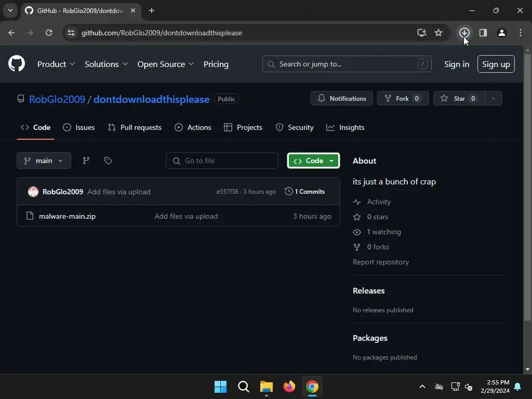Screen dimensions: 532x399
Task: Switch to Insights tab
Action: pos(345,127)
